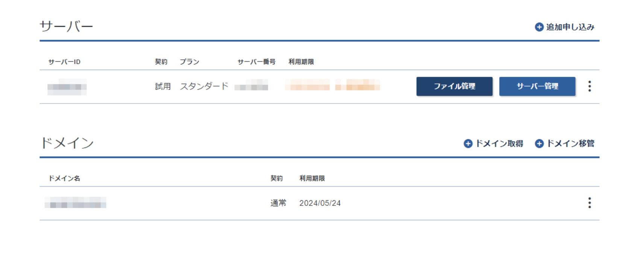Click the スタンダード plan text
Image resolution: width=644 pixels, height=271 pixels.
point(204,87)
